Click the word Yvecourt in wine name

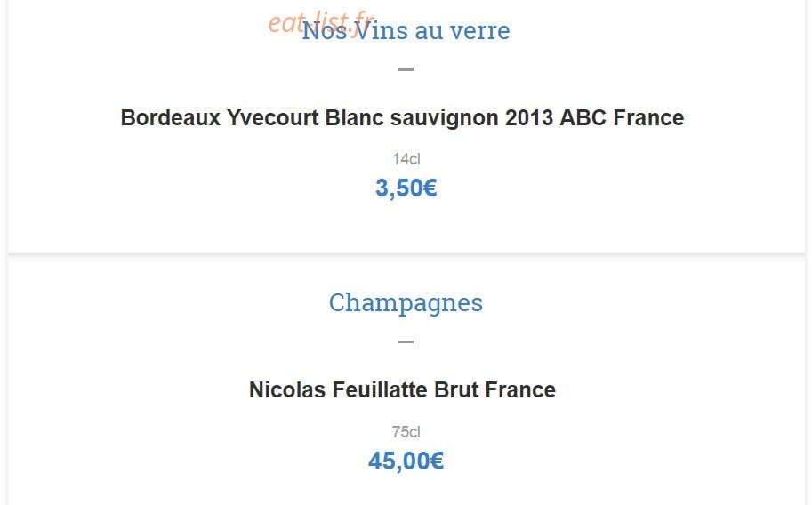click(273, 118)
